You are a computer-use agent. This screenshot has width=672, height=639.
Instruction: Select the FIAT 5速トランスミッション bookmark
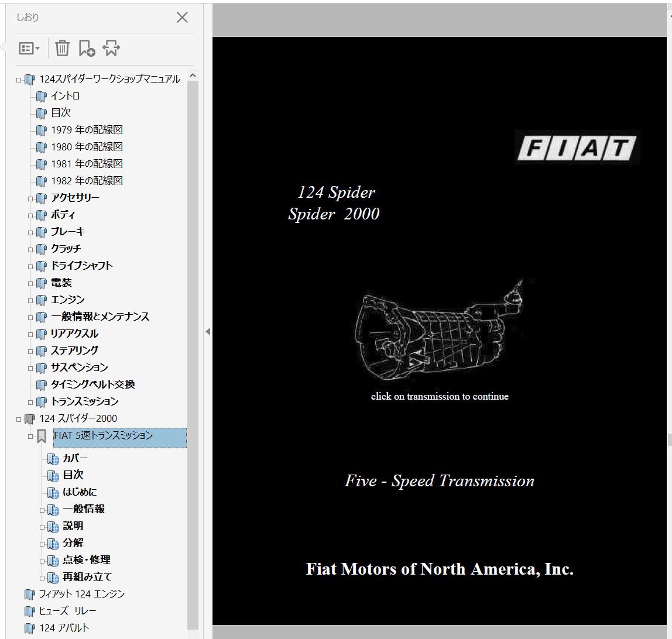point(120,437)
